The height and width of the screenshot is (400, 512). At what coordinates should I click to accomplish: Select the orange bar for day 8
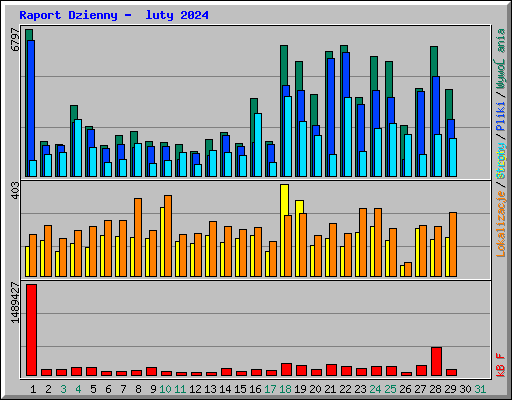click(138, 237)
